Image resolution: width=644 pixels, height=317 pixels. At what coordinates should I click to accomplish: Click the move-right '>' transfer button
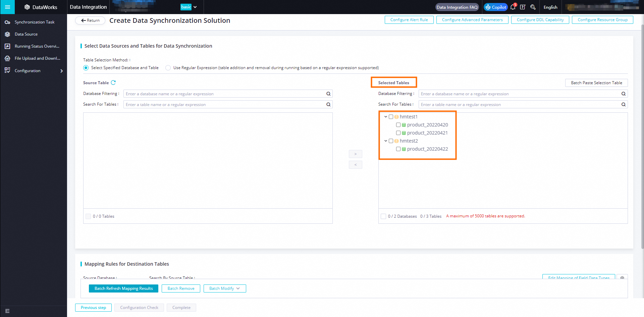point(356,154)
